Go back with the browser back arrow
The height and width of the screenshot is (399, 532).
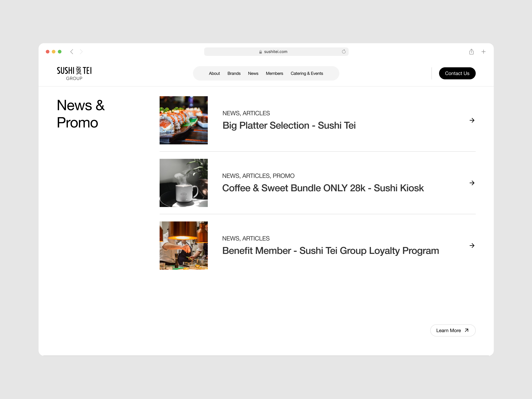72,52
